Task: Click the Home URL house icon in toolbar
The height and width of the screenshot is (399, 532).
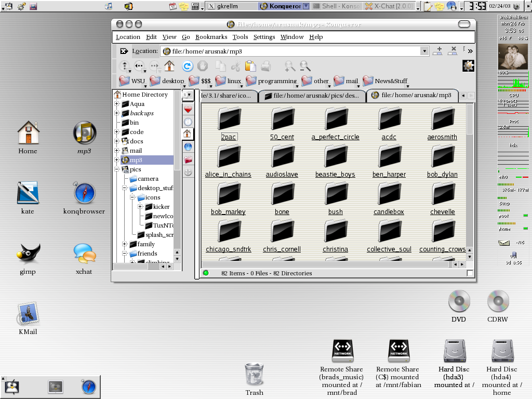Action: click(169, 66)
